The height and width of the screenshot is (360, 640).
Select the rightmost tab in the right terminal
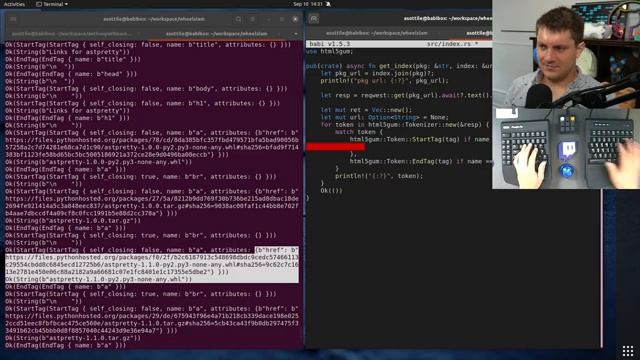pyautogui.click(x=479, y=33)
